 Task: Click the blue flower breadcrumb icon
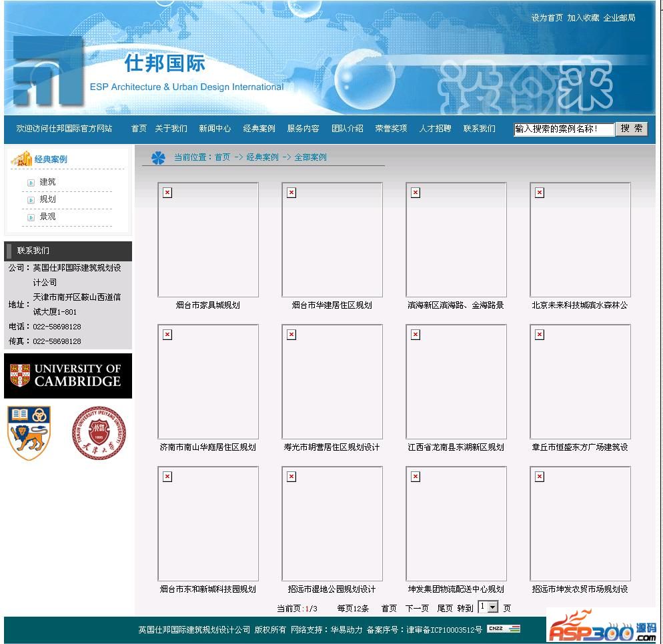tap(158, 158)
